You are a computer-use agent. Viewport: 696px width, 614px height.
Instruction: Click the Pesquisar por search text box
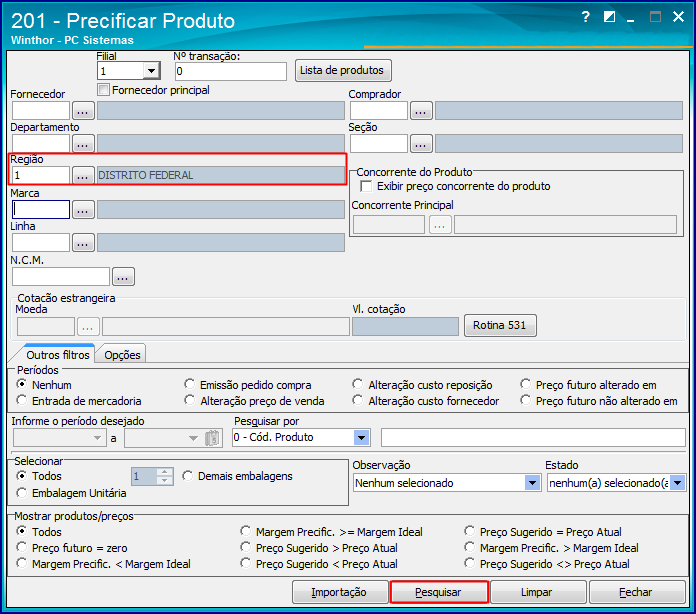pos(534,438)
